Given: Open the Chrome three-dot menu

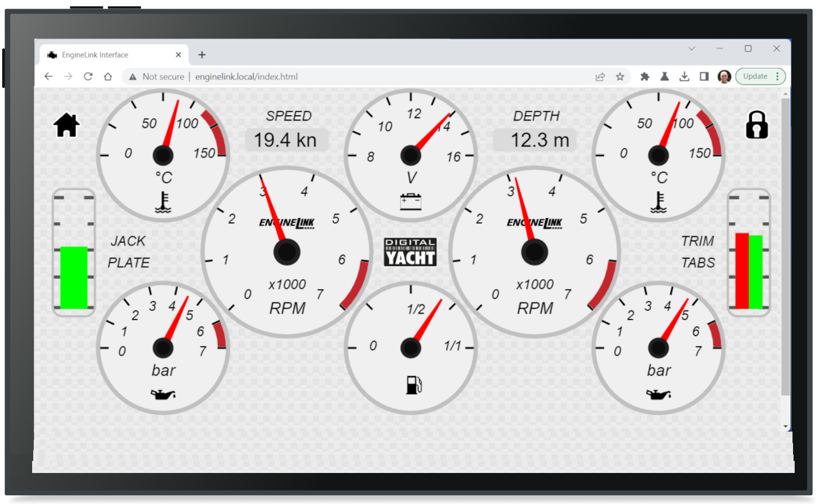Looking at the screenshot, I should coord(777,77).
